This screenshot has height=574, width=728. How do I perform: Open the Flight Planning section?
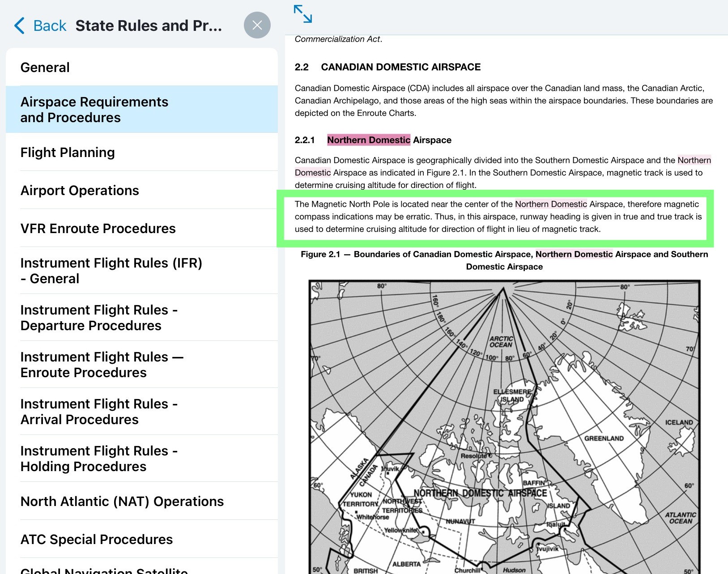tap(141, 153)
